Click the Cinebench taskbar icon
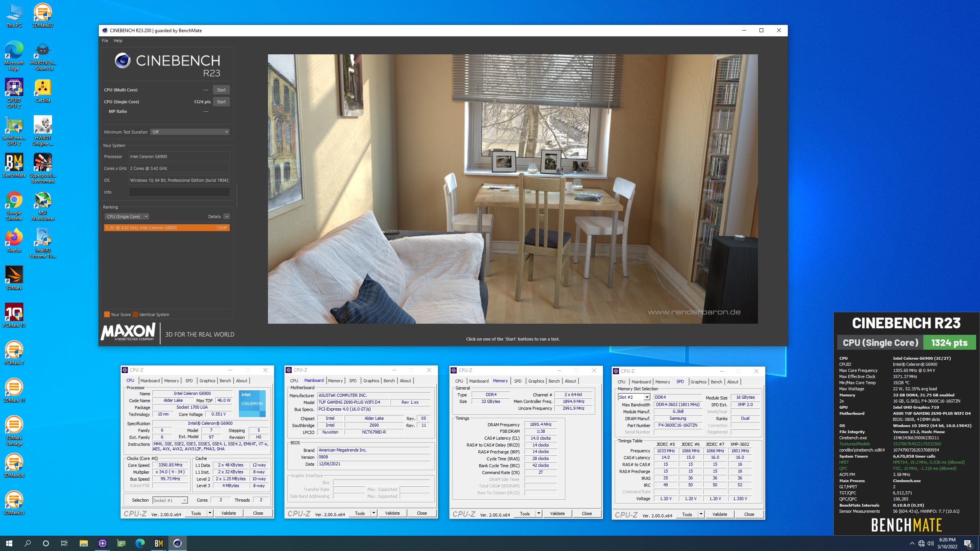This screenshot has height=551, width=980. [177, 543]
